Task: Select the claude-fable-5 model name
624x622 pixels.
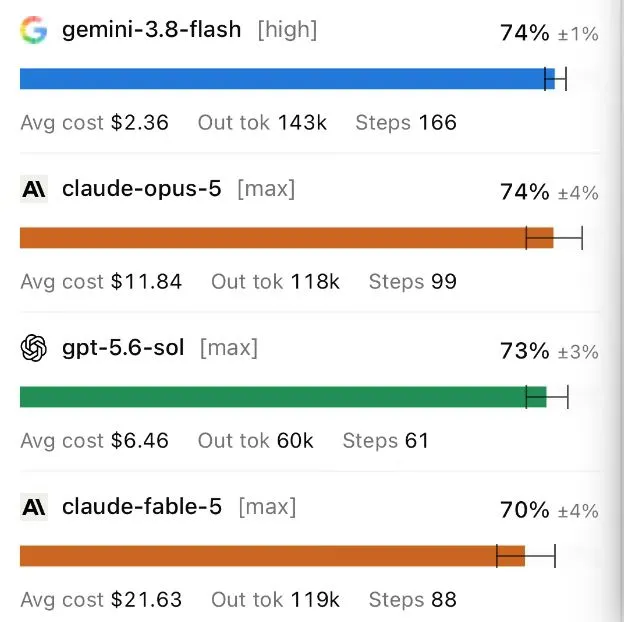Action: pyautogui.click(x=142, y=507)
